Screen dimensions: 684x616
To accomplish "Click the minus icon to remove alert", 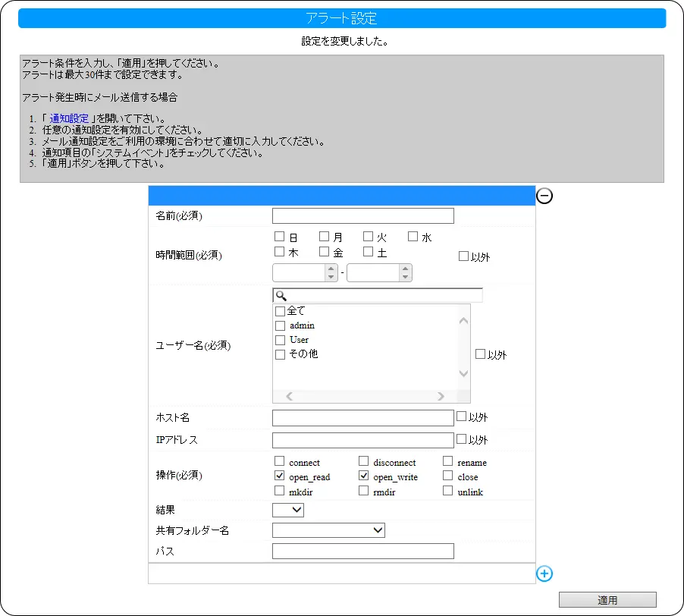I will [x=544, y=196].
